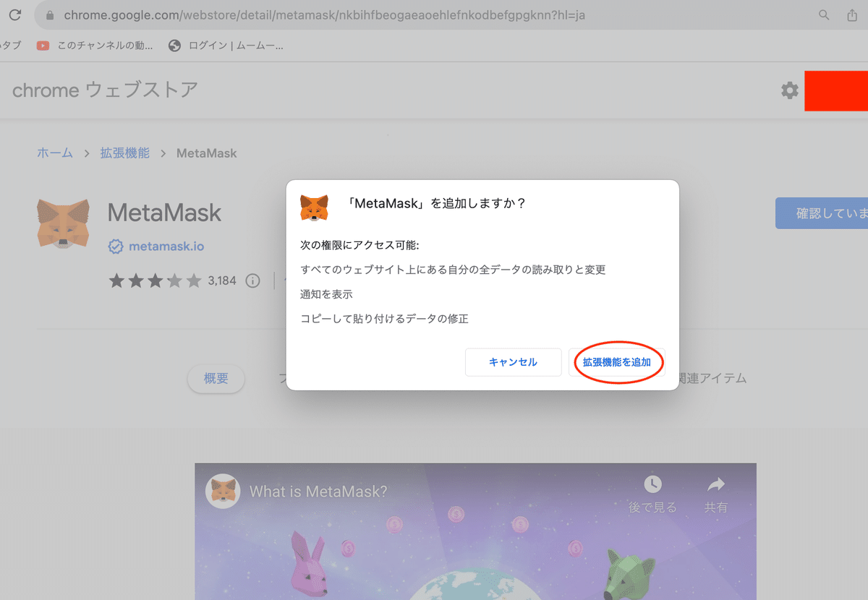Click the 通知を表示 permission text
The height and width of the screenshot is (600, 868).
326,294
